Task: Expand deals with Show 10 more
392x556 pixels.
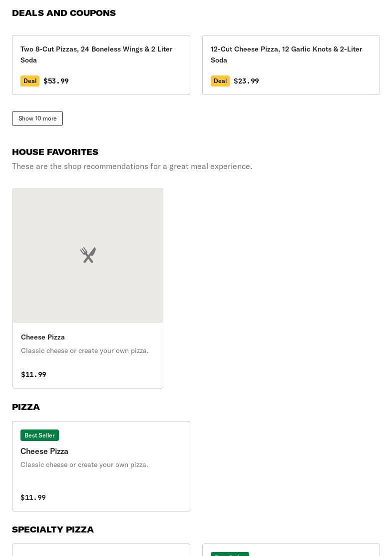Action: pyautogui.click(x=37, y=118)
